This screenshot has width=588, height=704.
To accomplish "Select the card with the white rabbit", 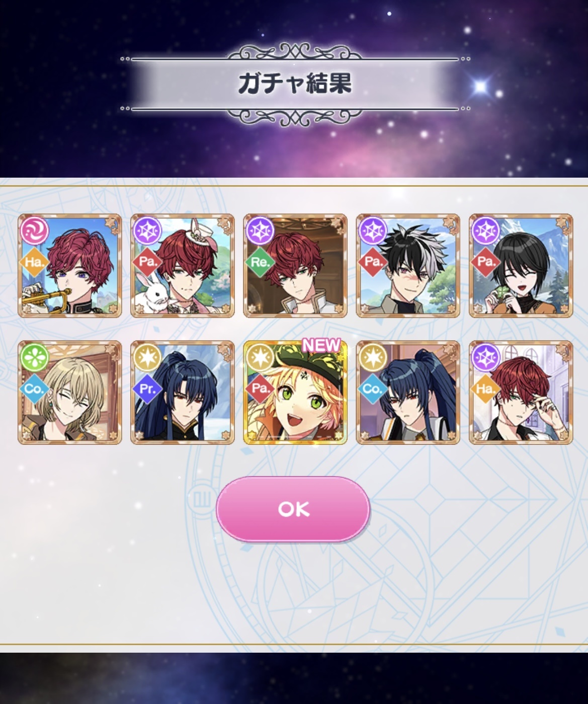I will [183, 266].
